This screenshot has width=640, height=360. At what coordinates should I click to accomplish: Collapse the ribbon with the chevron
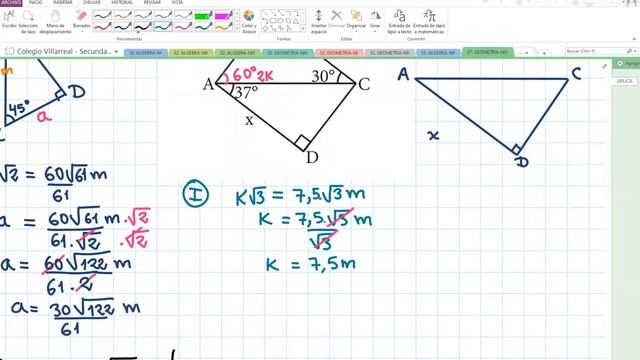634,39
